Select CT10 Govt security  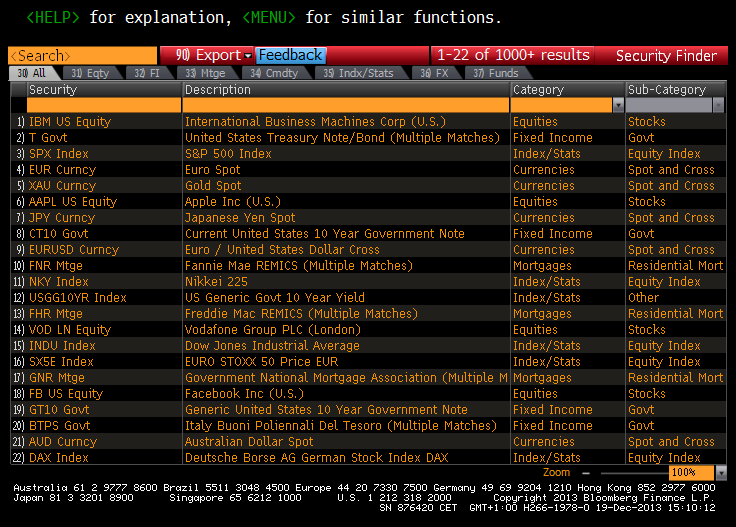tap(59, 234)
